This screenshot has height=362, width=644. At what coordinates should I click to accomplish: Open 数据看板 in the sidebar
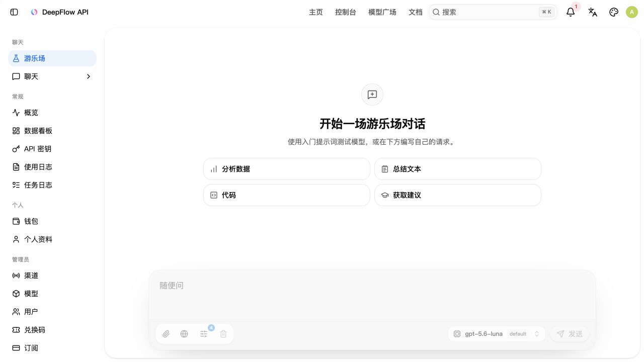pyautogui.click(x=52, y=131)
